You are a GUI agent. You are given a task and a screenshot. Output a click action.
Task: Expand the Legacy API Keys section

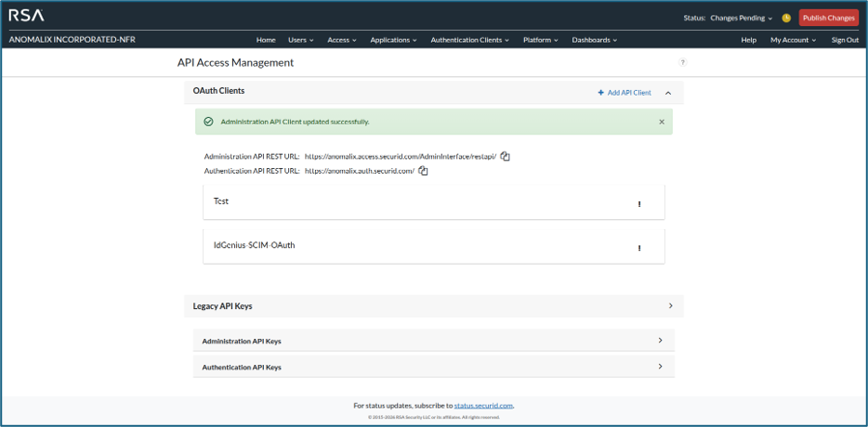click(x=670, y=305)
